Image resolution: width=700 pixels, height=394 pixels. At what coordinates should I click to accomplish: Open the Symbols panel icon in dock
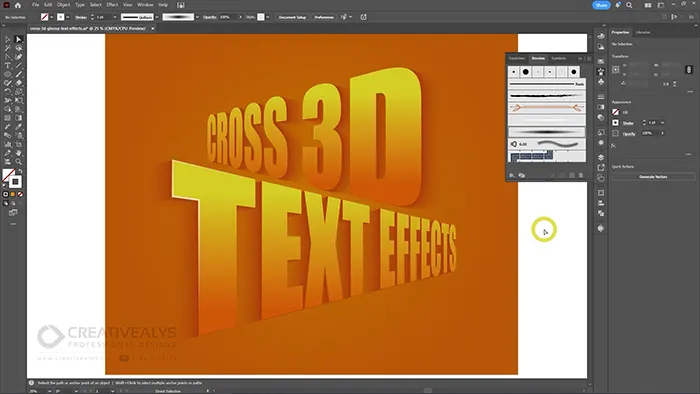pyautogui.click(x=601, y=82)
